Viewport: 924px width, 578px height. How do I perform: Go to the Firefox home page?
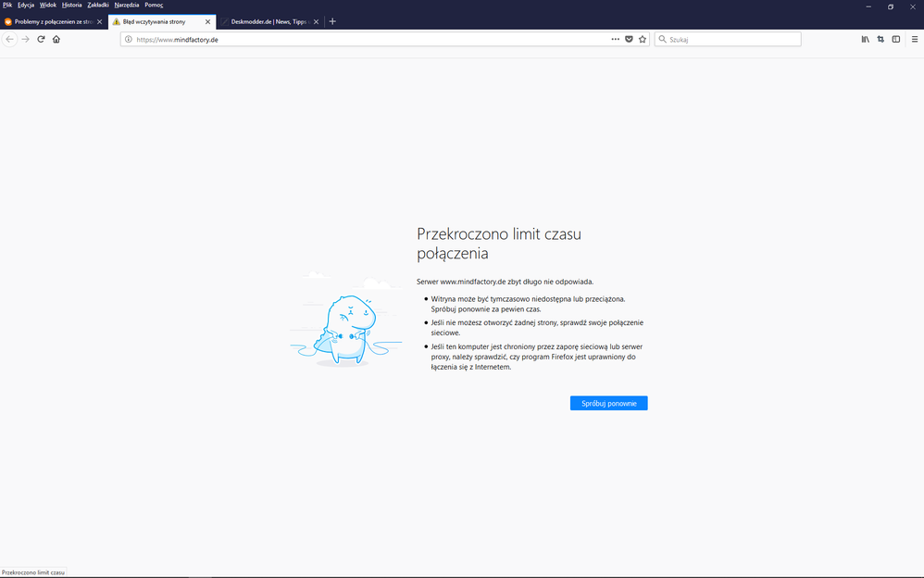pyautogui.click(x=56, y=40)
